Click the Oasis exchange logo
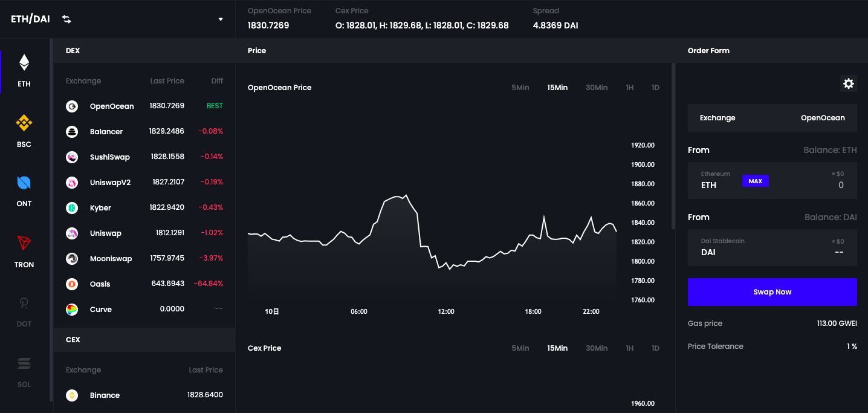Image resolution: width=868 pixels, height=413 pixels. click(x=72, y=284)
